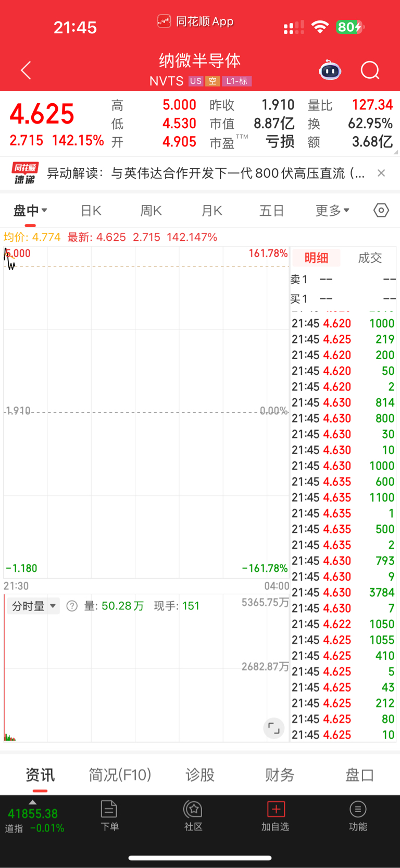
Task: Tap the 量: 50.28万 volume label
Action: [x=114, y=606]
